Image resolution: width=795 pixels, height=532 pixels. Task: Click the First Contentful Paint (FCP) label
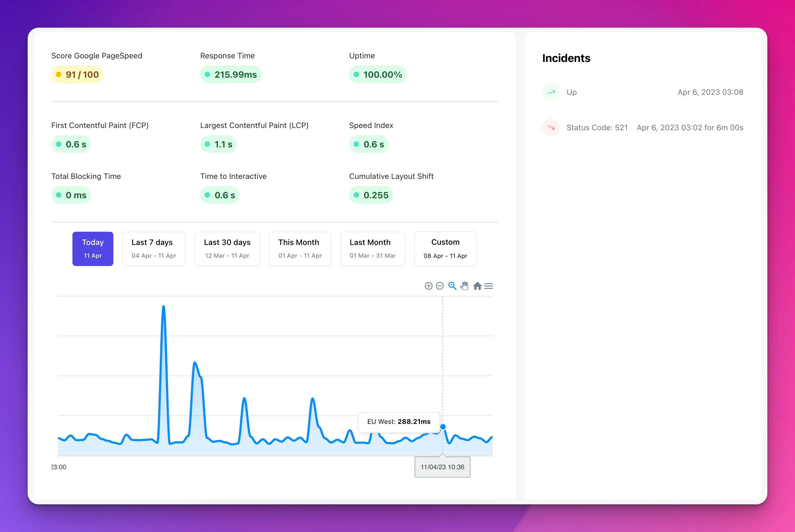(100, 125)
